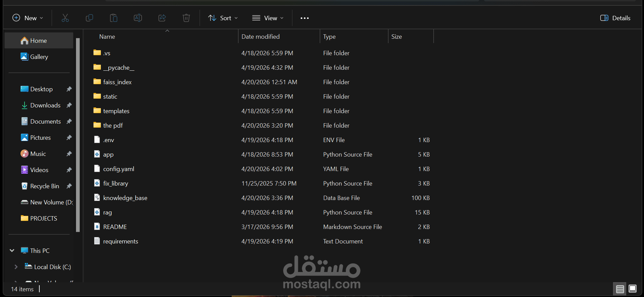Switch to details list view icon in status bar
The height and width of the screenshot is (297, 644).
click(x=620, y=289)
